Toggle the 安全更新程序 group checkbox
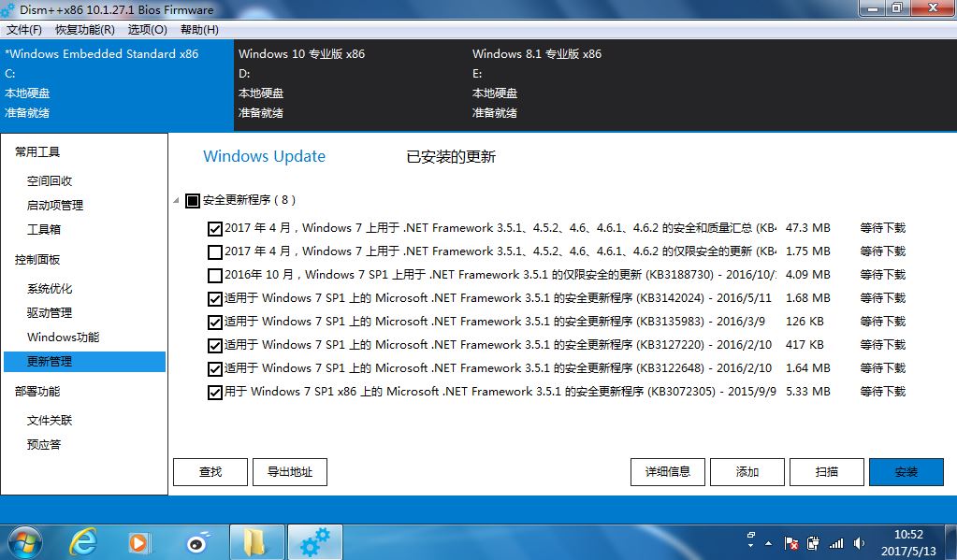The width and height of the screenshot is (957, 560). 193,200
